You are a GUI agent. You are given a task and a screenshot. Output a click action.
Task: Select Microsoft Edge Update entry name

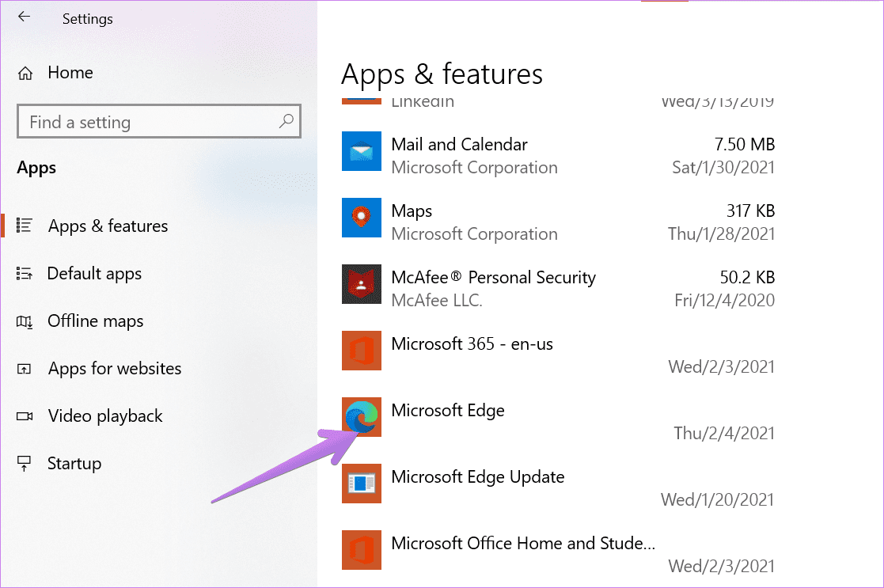click(477, 477)
